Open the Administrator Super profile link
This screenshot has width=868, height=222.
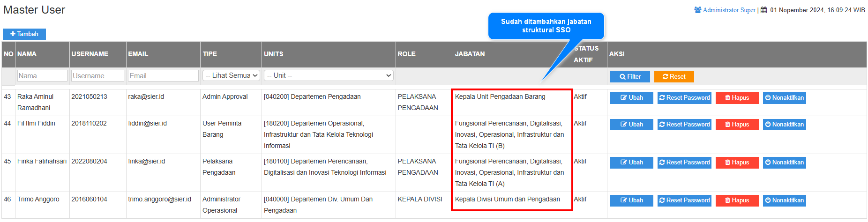(x=728, y=10)
